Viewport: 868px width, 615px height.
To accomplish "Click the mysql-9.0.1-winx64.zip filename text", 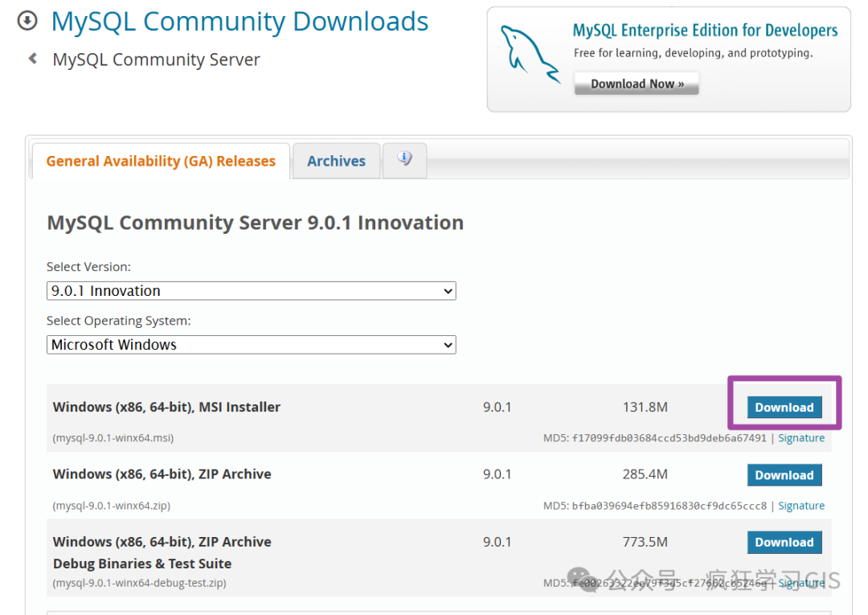I will click(x=112, y=506).
